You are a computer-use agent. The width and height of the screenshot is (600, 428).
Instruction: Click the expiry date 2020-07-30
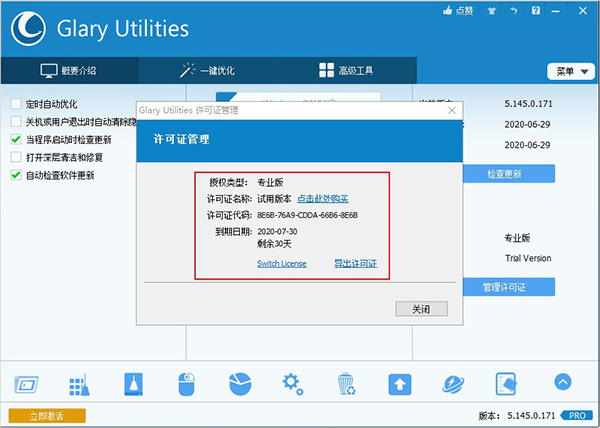pyautogui.click(x=277, y=231)
